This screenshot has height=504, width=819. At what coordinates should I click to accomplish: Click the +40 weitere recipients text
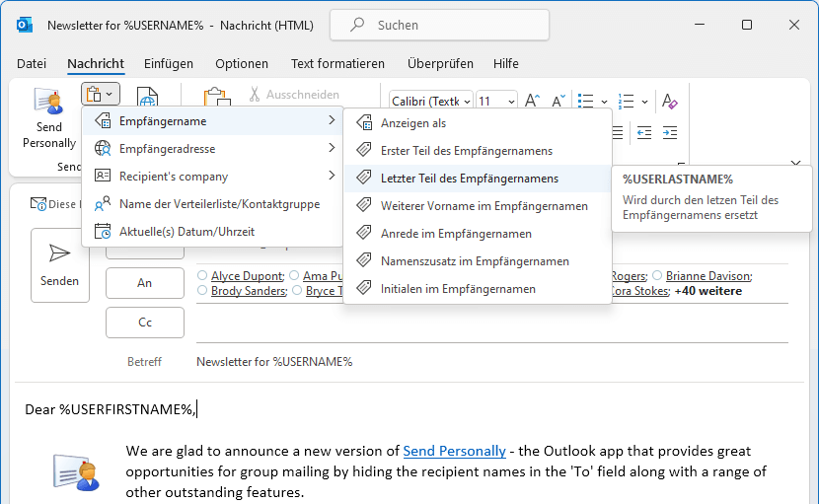pos(707,291)
